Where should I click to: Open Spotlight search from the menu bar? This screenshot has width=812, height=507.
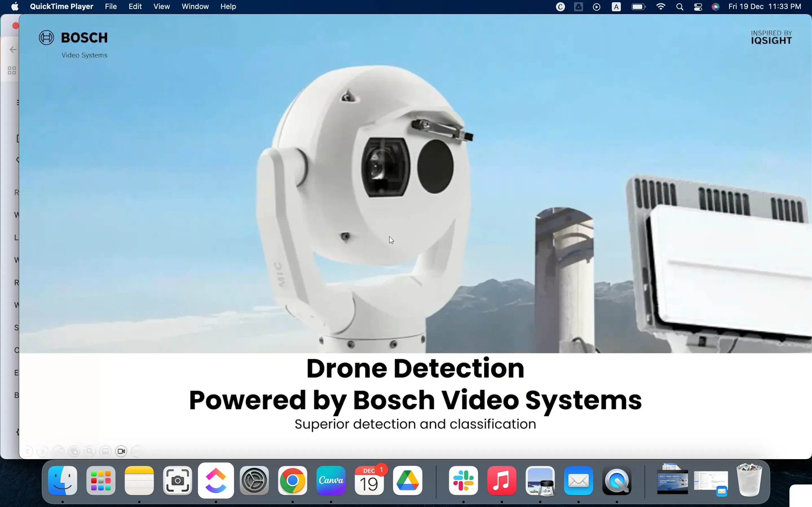[679, 7]
